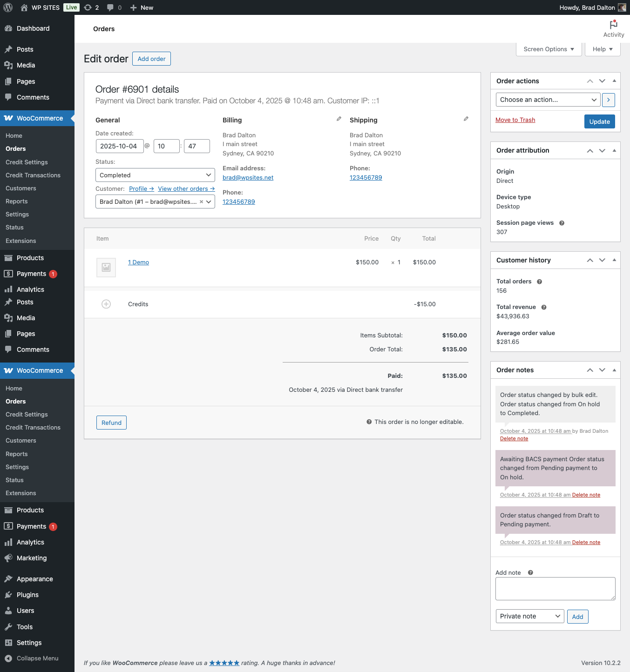The height and width of the screenshot is (672, 630).
Task: Click the Move to Trash link
Action: click(515, 120)
